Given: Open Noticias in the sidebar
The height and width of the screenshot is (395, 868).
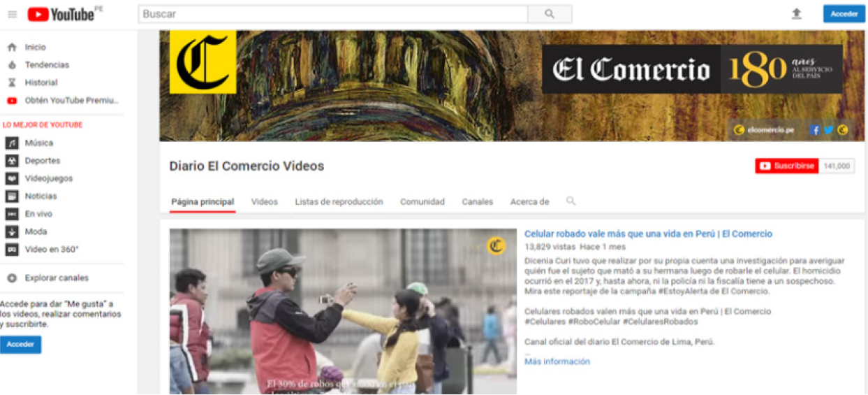Looking at the screenshot, I should (x=41, y=196).
